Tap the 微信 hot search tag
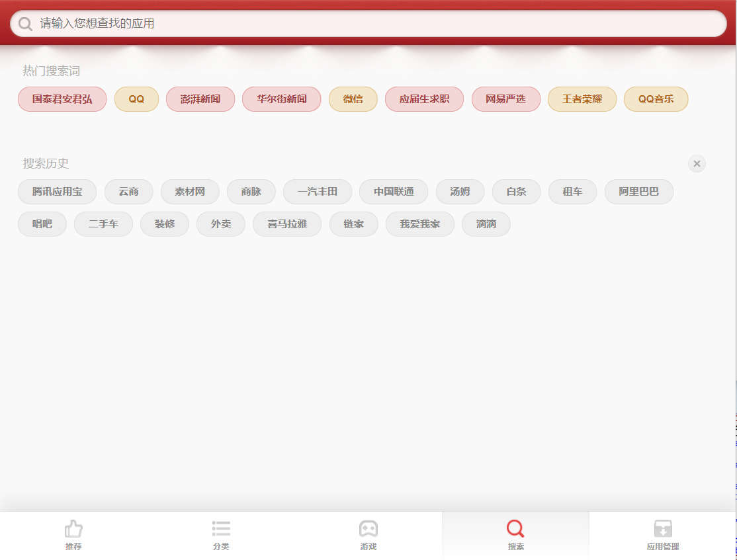The height and width of the screenshot is (560, 737). [x=353, y=99]
